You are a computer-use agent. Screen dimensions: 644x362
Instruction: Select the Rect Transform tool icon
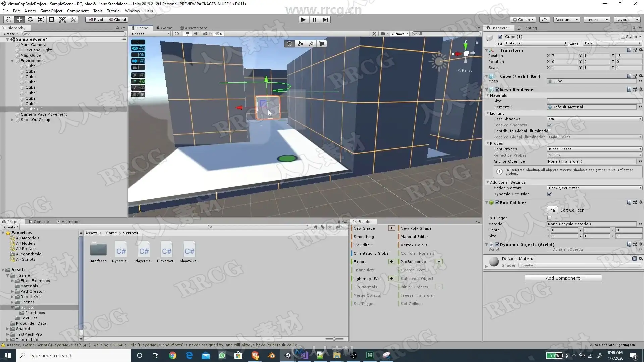52,20
